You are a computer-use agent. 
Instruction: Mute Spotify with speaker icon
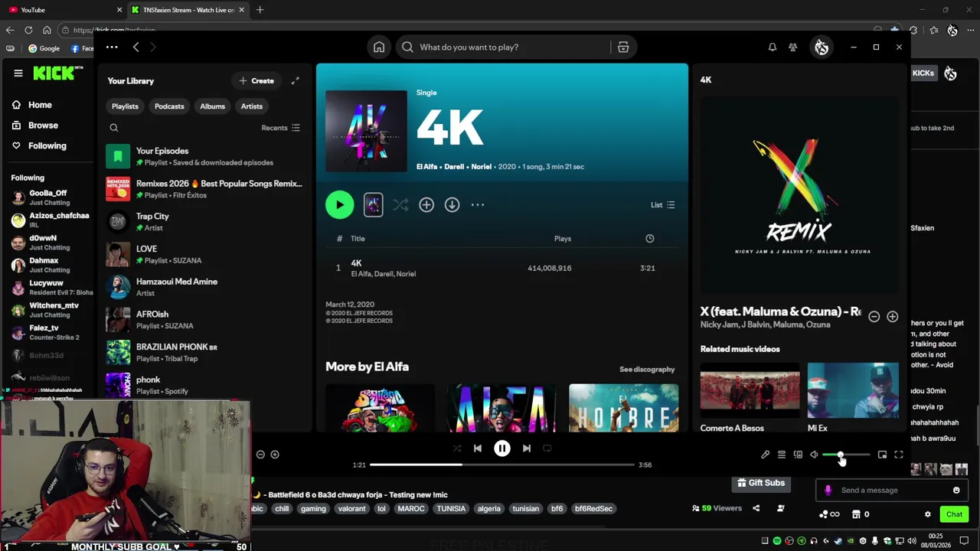point(814,455)
